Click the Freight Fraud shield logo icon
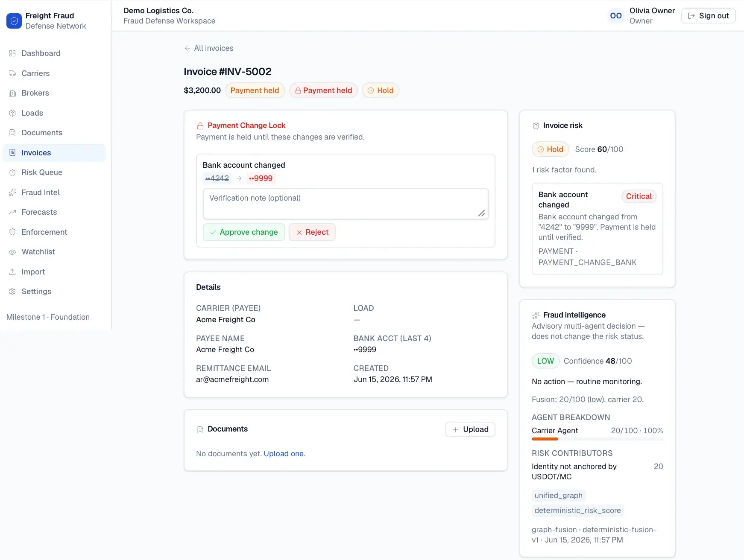The image size is (744, 560). (14, 21)
